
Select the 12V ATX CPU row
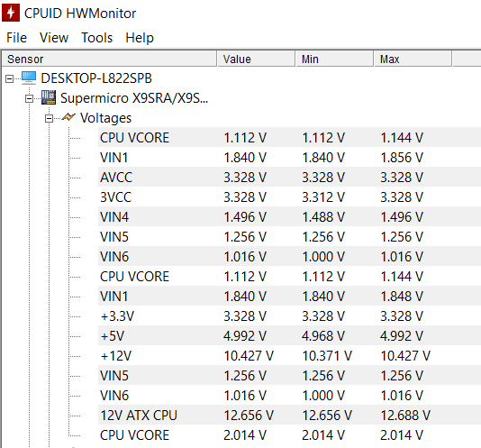click(x=289, y=416)
